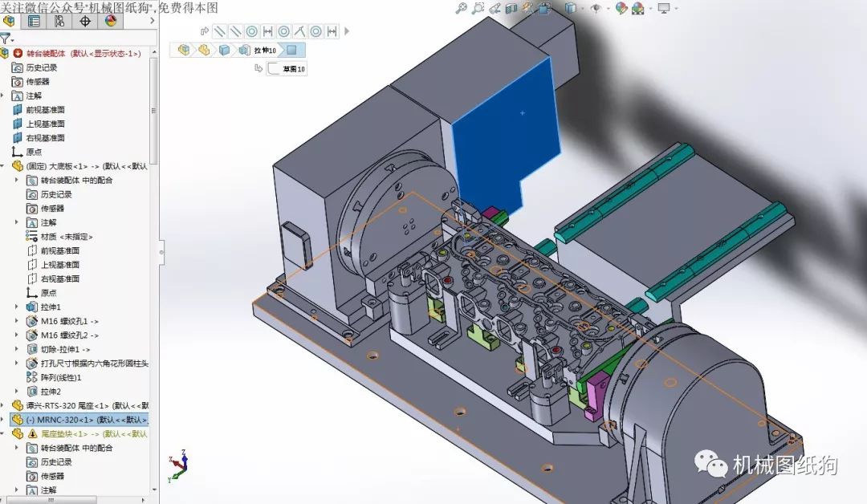Screen dimensions: 867x504
Task: Click the part breadcrumb icon
Action: point(204,51)
